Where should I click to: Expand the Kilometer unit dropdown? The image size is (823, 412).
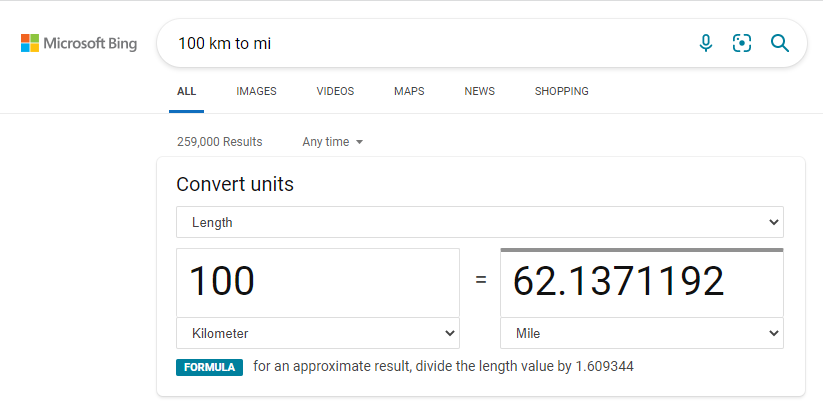point(318,333)
